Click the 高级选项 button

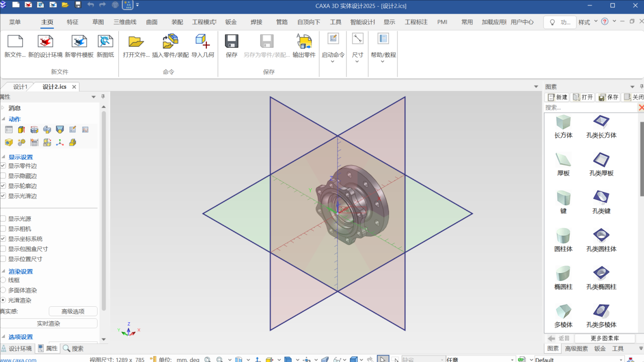click(73, 312)
